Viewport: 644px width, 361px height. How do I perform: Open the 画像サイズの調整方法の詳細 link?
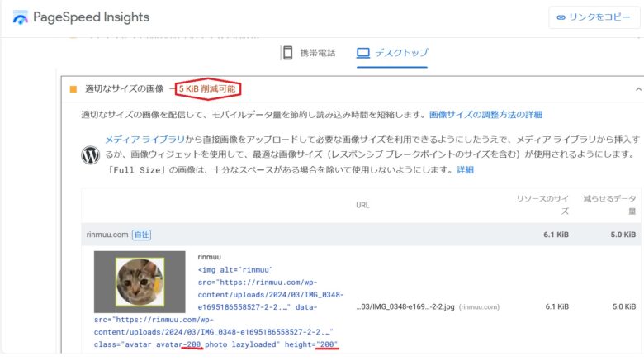point(485,114)
